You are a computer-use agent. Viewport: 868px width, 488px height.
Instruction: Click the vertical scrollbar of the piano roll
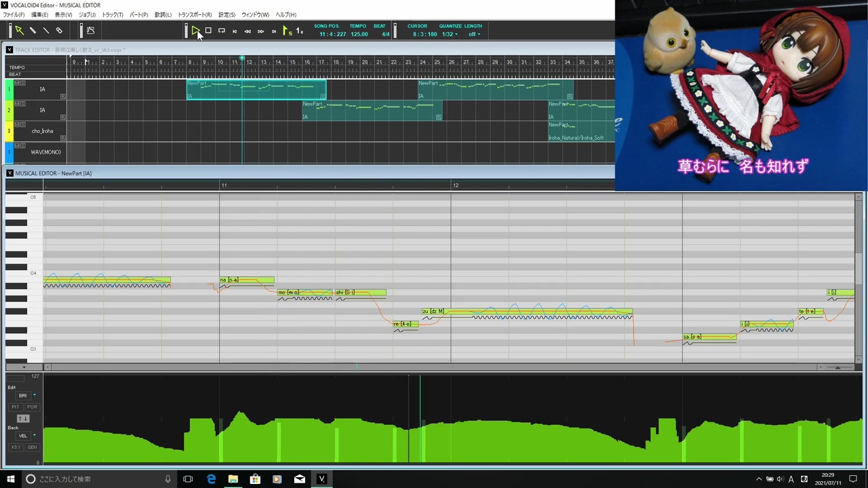[859, 277]
